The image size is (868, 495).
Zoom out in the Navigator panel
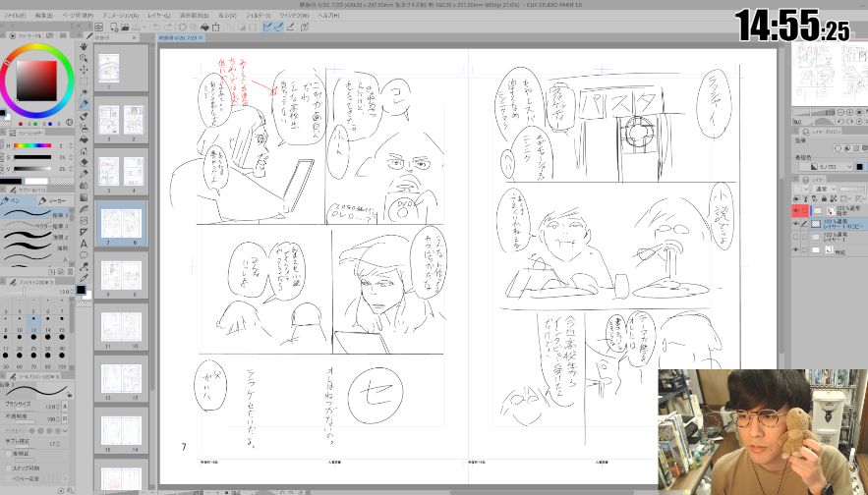[x=840, y=112]
